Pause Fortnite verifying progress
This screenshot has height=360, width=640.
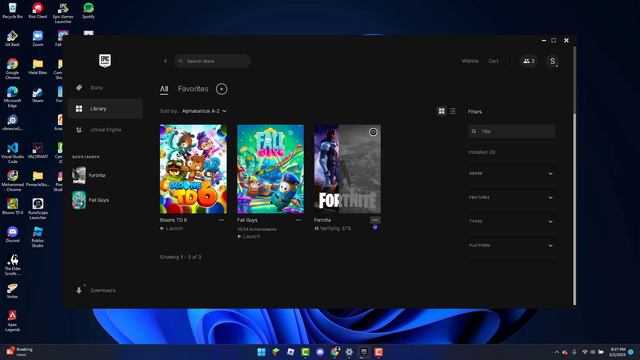click(316, 229)
